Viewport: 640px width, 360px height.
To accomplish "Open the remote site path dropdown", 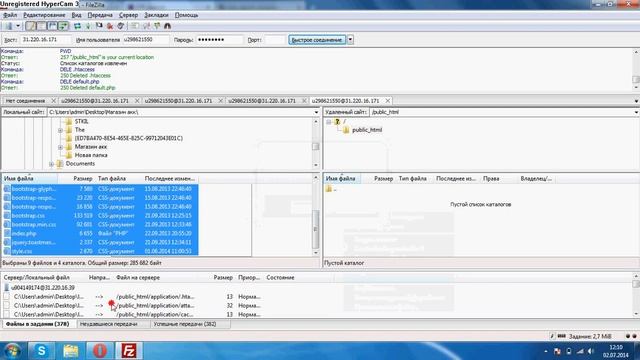I will [x=636, y=112].
